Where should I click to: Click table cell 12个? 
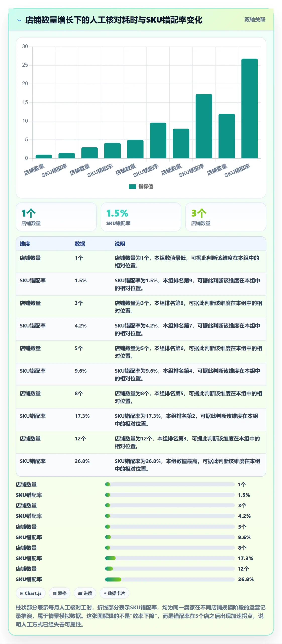pyautogui.click(x=80, y=438)
